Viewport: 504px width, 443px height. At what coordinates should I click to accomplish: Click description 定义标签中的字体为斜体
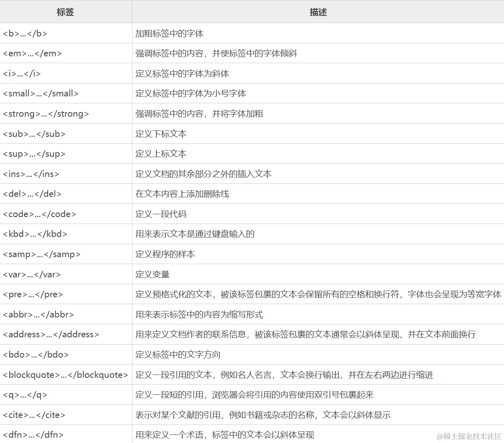[x=182, y=74]
